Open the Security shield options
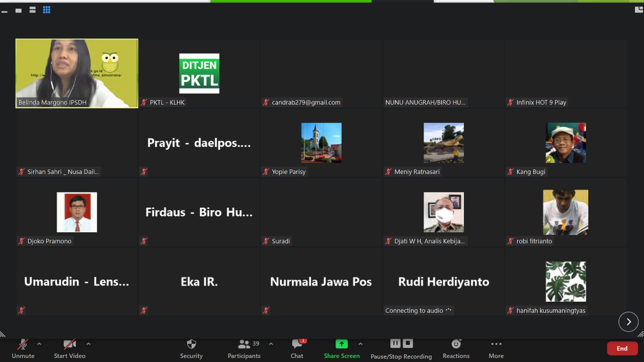 click(x=191, y=348)
